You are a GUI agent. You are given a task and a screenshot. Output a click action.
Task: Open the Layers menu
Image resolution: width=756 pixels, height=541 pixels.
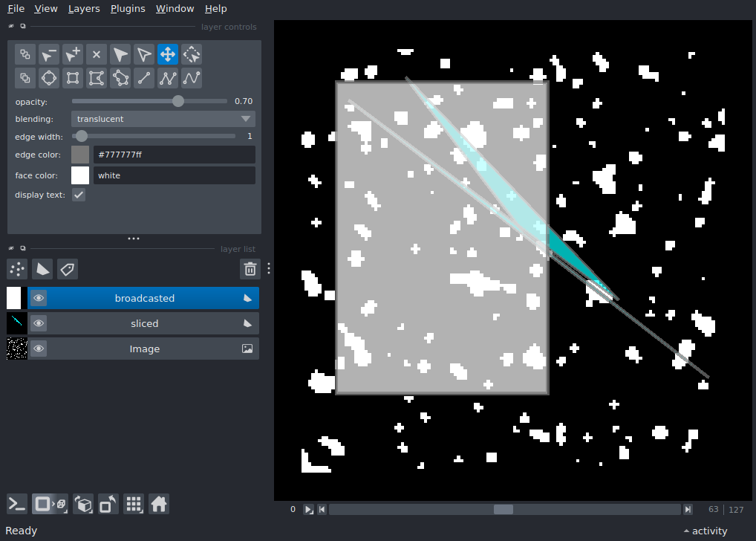coord(83,9)
